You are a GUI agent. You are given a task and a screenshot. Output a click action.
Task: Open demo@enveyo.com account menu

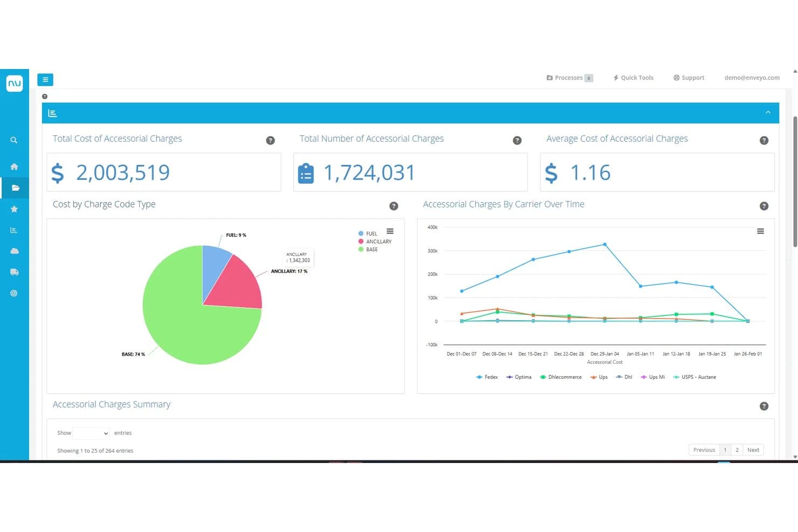(752, 78)
